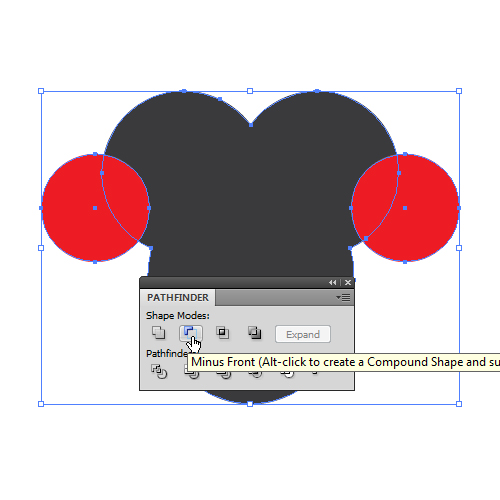Click the top-right bounding box handle
Viewport: 500px width, 500px height.
(459, 91)
